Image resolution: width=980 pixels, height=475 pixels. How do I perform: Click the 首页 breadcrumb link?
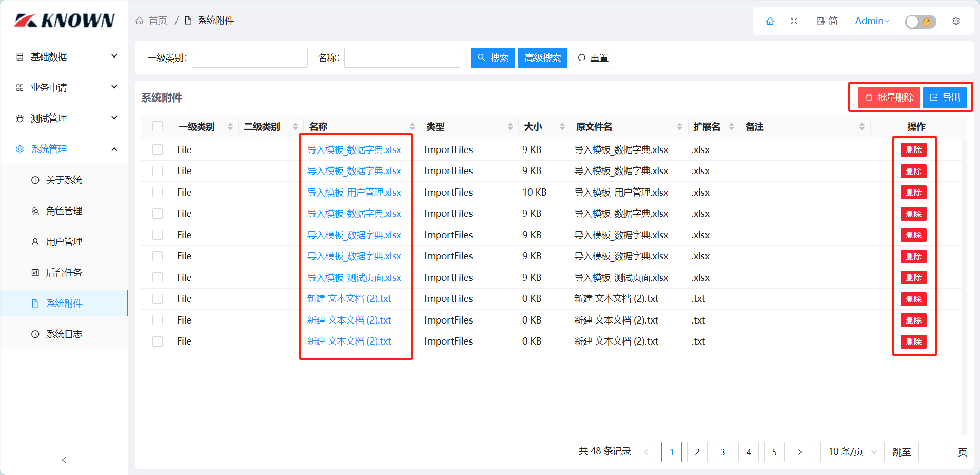click(x=158, y=21)
